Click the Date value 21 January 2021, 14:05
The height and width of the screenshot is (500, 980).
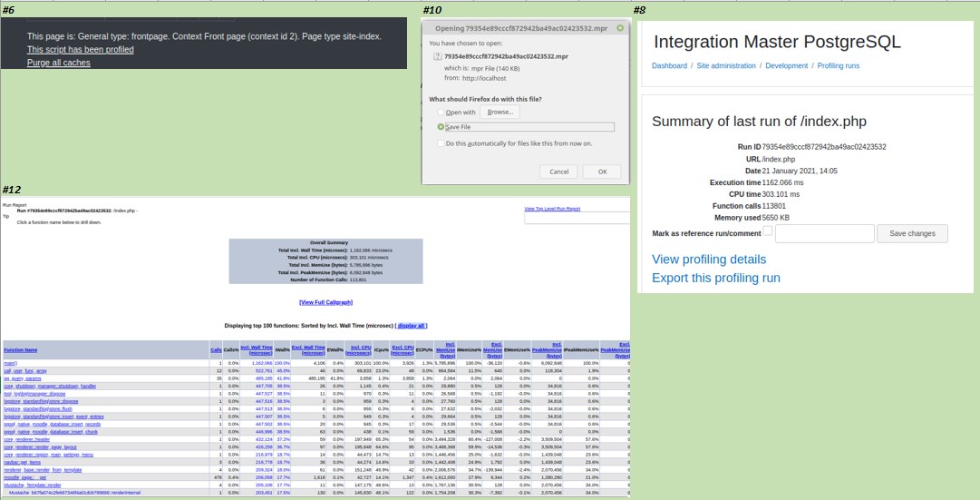tap(800, 171)
